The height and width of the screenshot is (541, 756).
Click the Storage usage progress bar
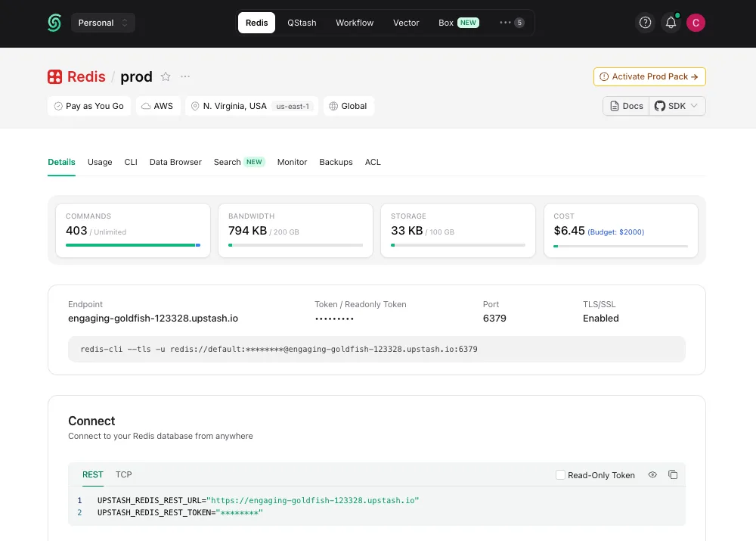(458, 245)
